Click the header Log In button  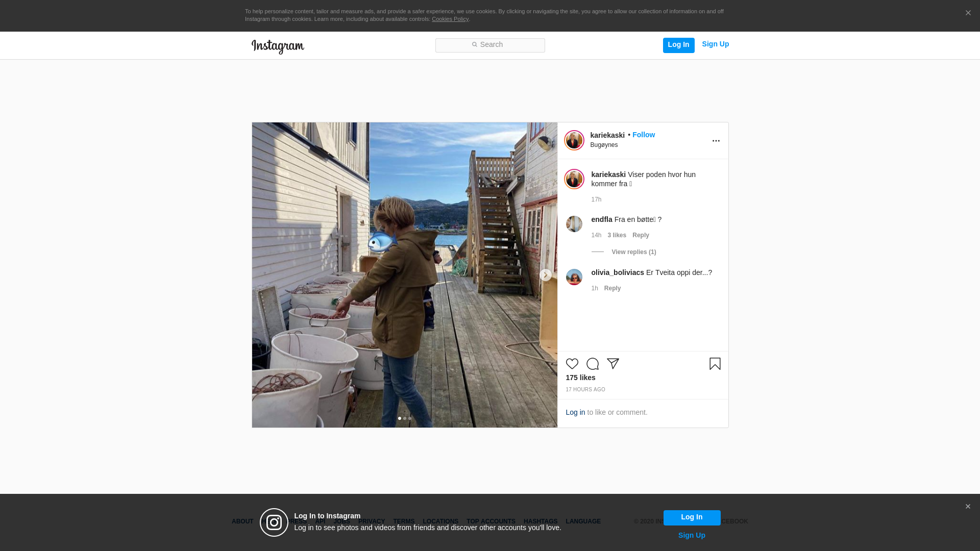[x=678, y=45]
